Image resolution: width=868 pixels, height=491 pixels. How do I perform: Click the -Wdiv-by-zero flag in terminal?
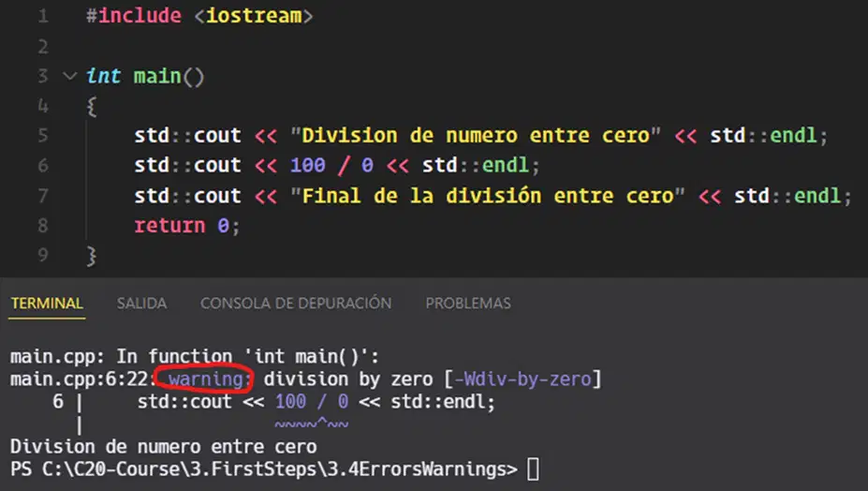[522, 379]
